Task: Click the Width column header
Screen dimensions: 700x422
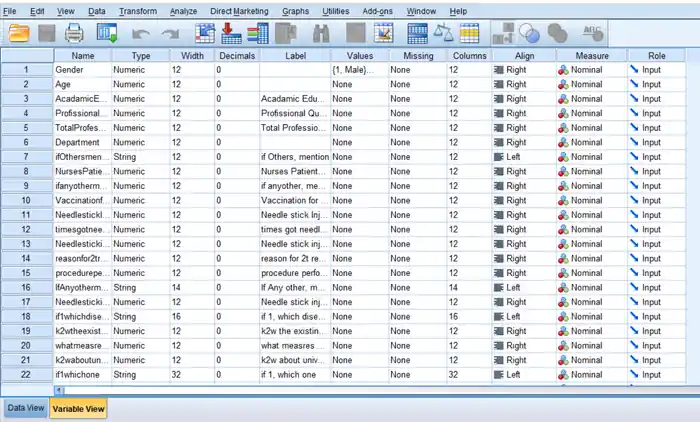Action: (192, 56)
